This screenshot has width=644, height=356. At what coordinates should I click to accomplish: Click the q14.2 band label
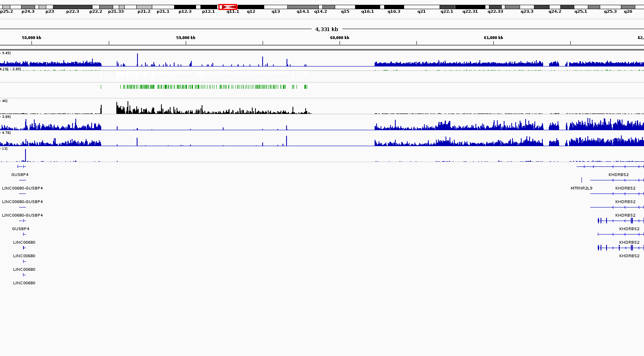(320, 12)
